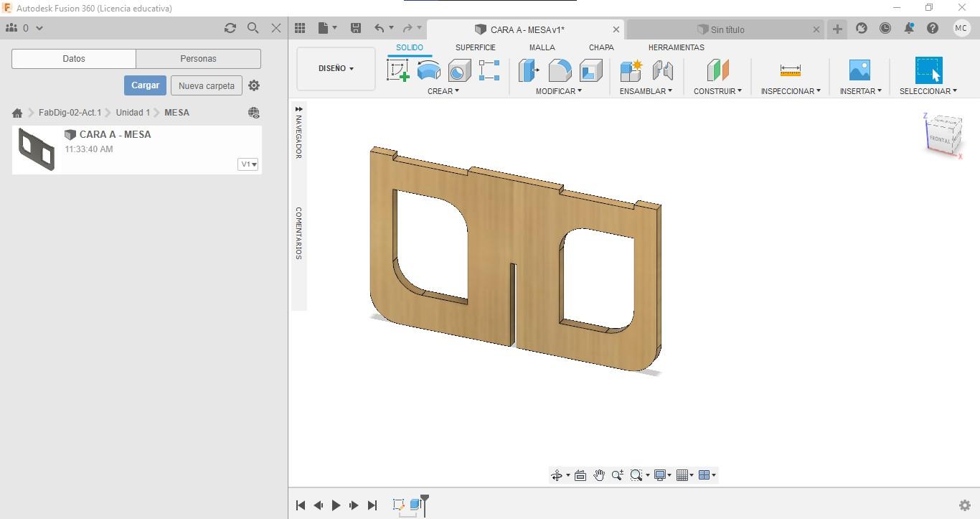Click the ViewCube FRONTAL face

pos(940,139)
